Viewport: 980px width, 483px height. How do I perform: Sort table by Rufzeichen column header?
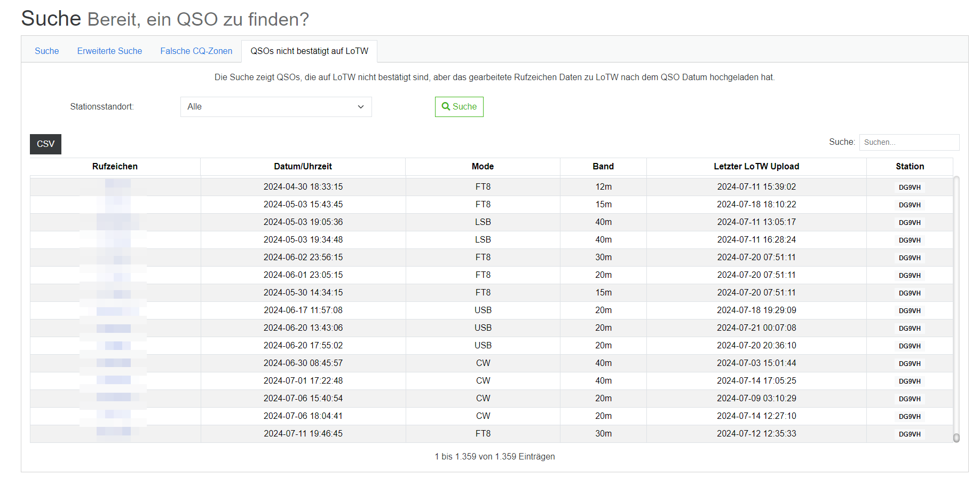pyautogui.click(x=115, y=167)
